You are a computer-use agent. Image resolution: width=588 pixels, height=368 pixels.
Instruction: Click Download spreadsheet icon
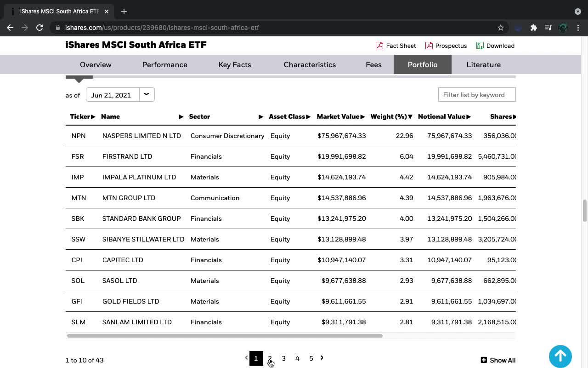click(x=480, y=46)
